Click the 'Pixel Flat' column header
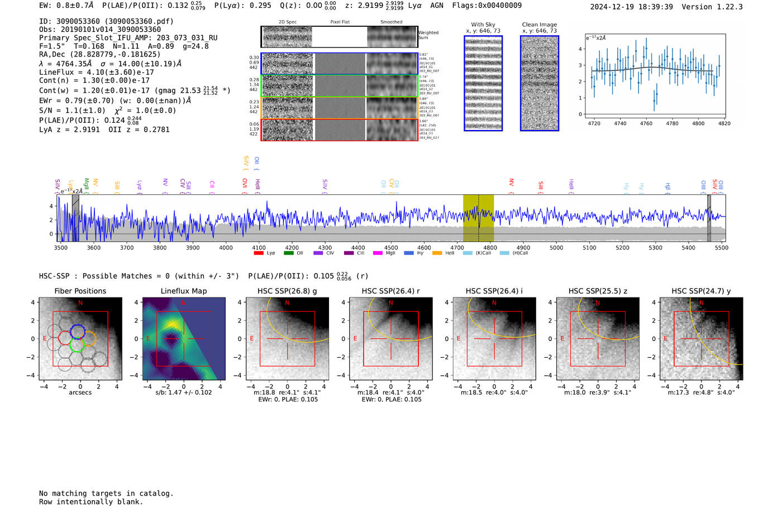Viewport: 782px width, 532px height. pyautogui.click(x=340, y=22)
